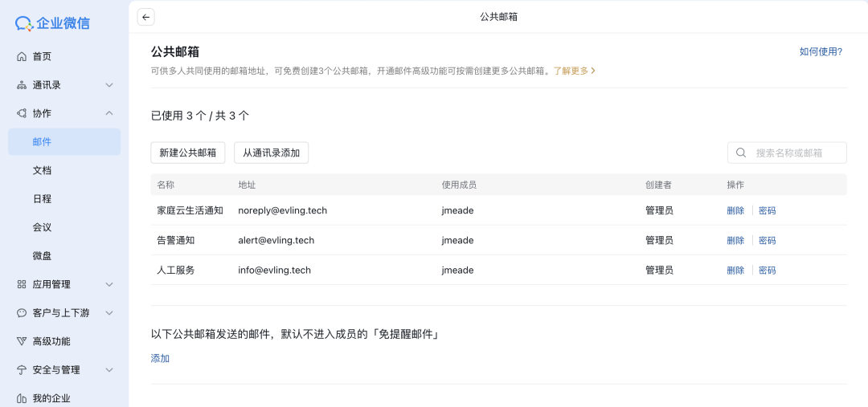Focus the 搜索名称或邮箱 search field

click(x=787, y=153)
